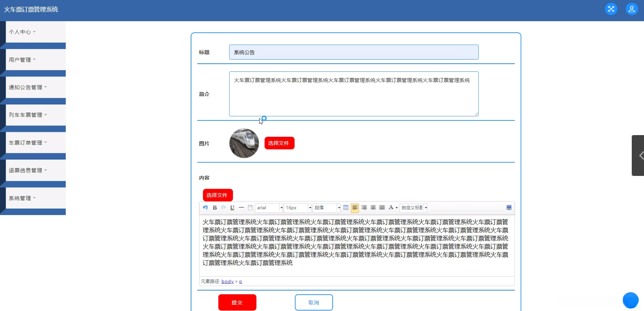Click the 图片 field label
Screen dimensions: 644x311
click(x=204, y=144)
